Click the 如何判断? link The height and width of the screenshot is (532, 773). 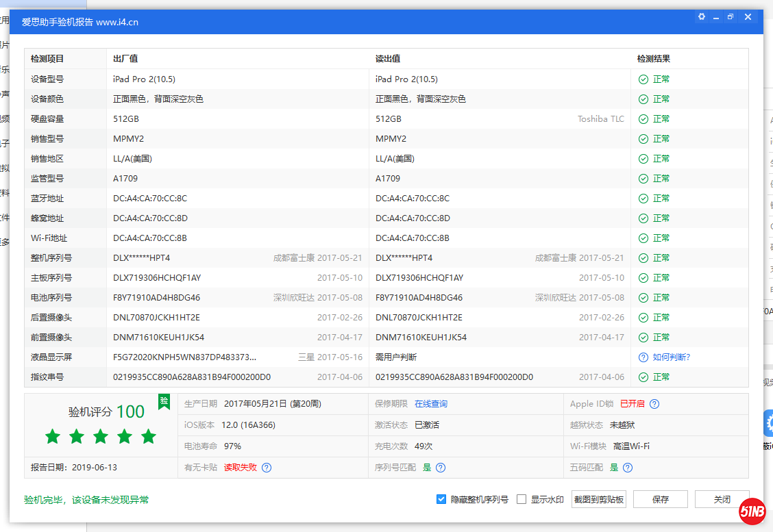click(671, 357)
